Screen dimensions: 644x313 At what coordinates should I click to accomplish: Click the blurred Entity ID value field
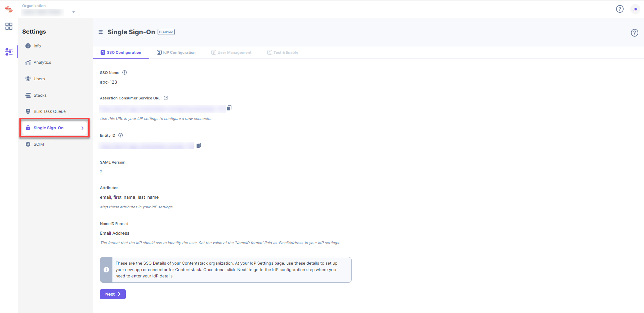tap(146, 146)
